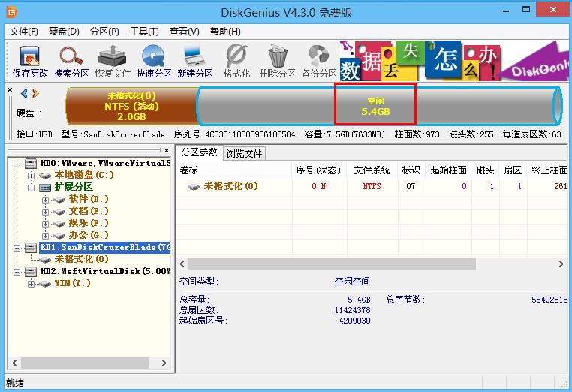The height and width of the screenshot is (392, 572).
Task: Open the 帮助(H) menu
Action: (225, 32)
